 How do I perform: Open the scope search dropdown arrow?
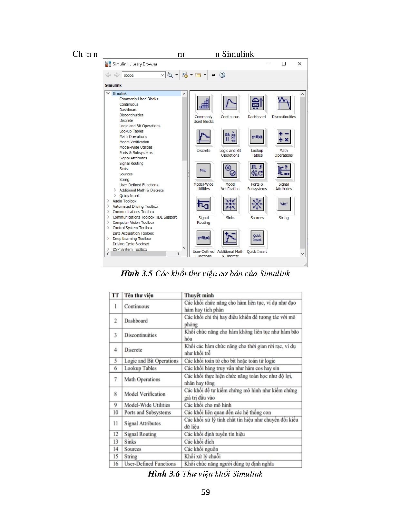tap(162, 75)
